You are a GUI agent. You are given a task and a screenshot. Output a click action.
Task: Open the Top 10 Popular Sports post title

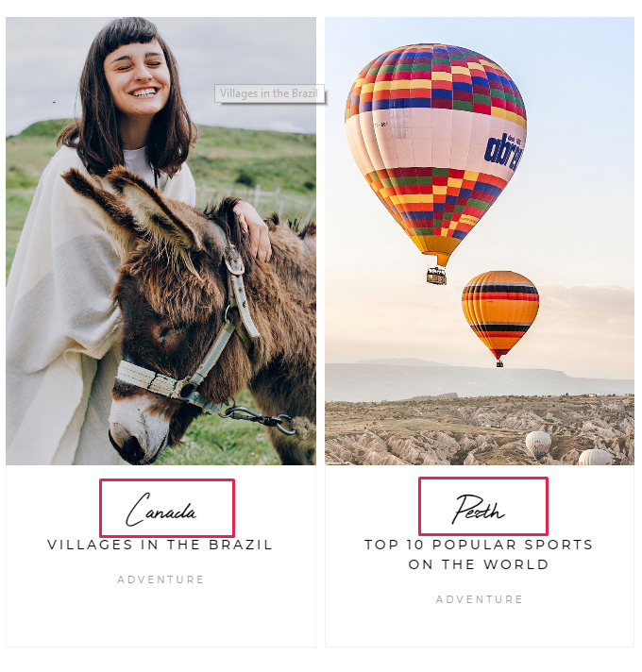point(479,555)
